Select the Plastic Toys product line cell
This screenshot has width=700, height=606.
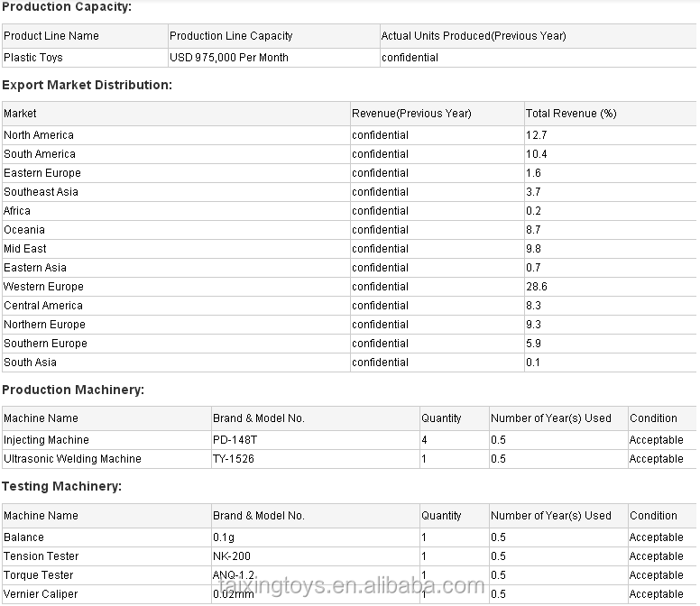coord(33,58)
